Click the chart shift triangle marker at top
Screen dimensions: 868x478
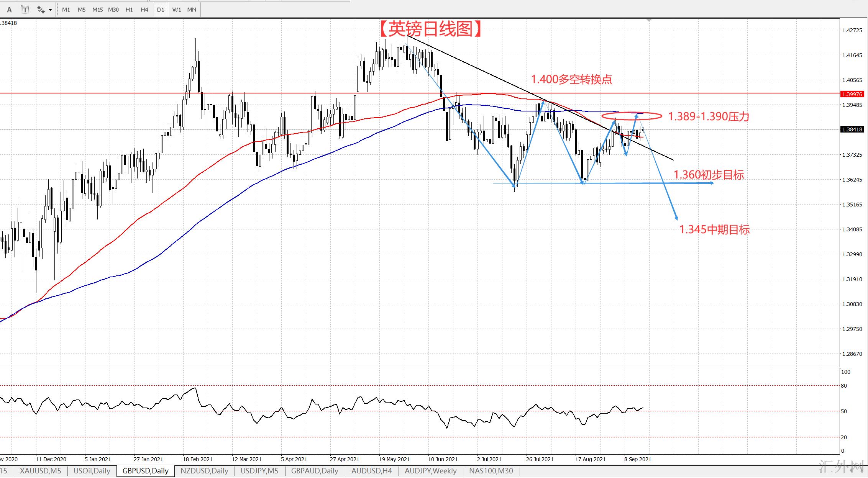(x=649, y=20)
